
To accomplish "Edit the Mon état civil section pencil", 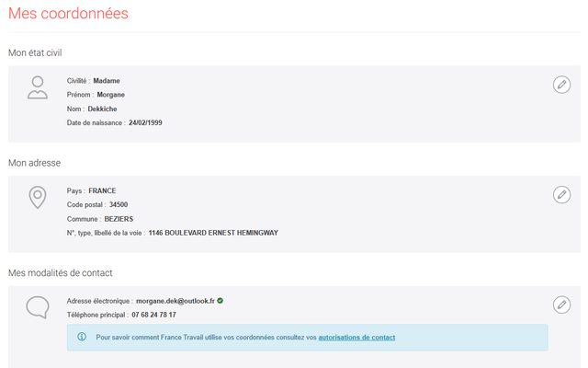I will coord(561,85).
